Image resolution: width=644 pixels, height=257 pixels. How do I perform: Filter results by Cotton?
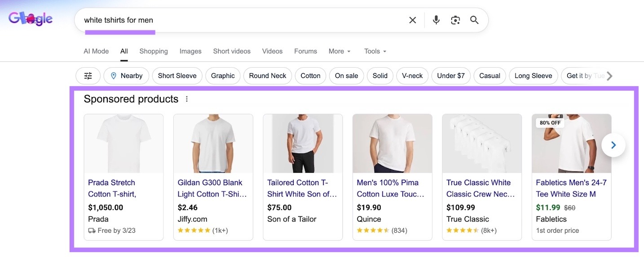point(310,76)
